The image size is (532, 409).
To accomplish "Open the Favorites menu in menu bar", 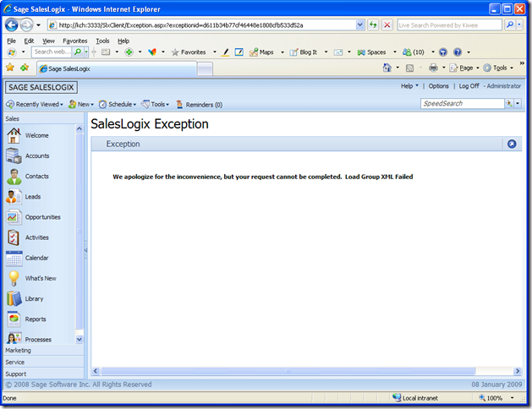I will [x=75, y=41].
